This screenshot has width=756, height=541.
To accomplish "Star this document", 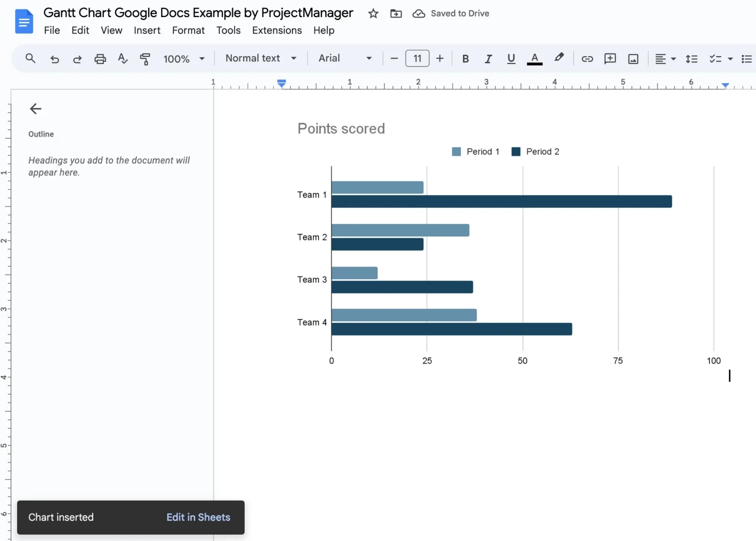I will coord(373,13).
